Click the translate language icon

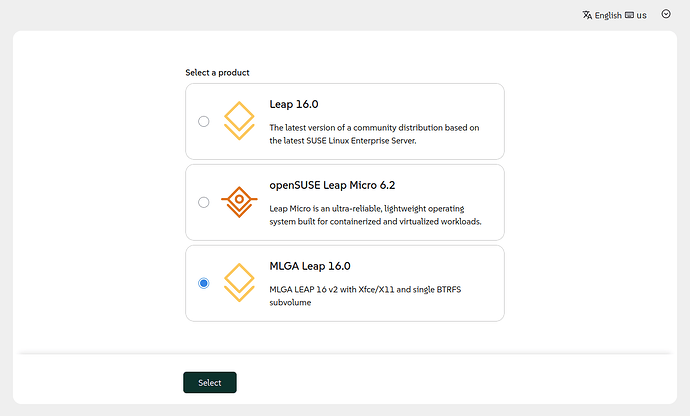(587, 15)
